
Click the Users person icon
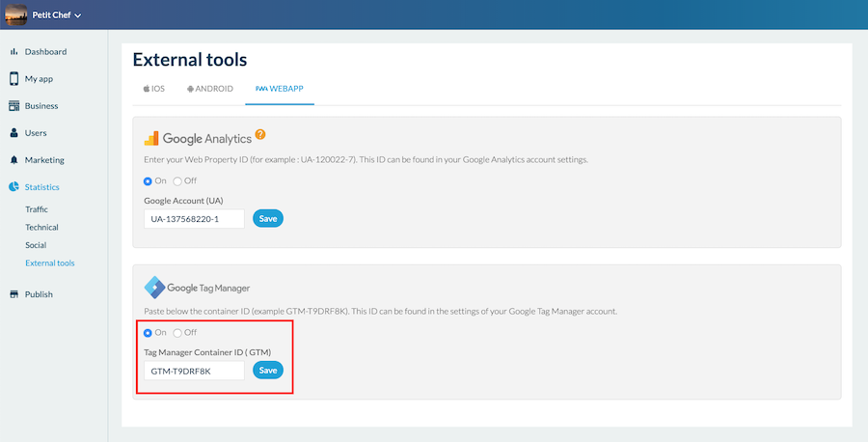pyautogui.click(x=14, y=133)
